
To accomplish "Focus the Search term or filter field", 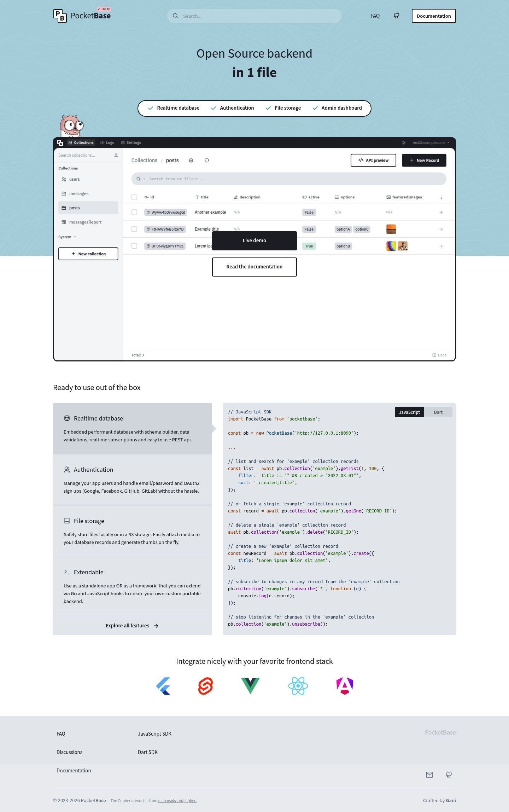I will click(x=289, y=179).
